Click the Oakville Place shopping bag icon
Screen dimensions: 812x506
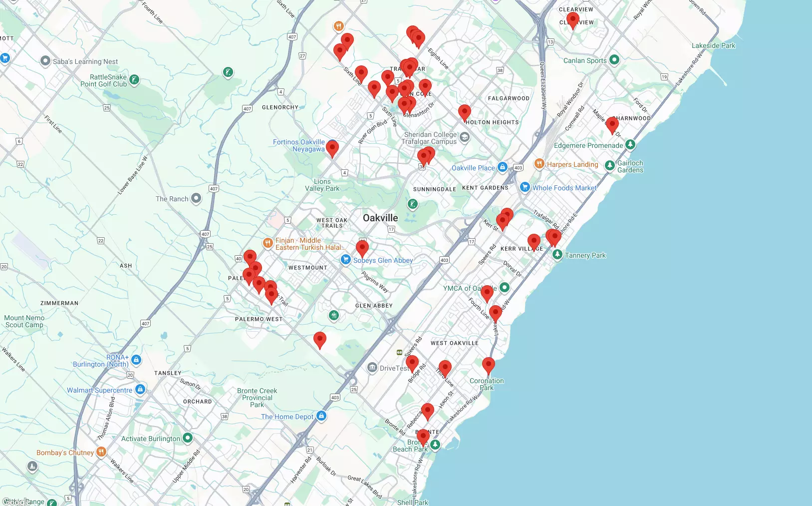pyautogui.click(x=503, y=167)
